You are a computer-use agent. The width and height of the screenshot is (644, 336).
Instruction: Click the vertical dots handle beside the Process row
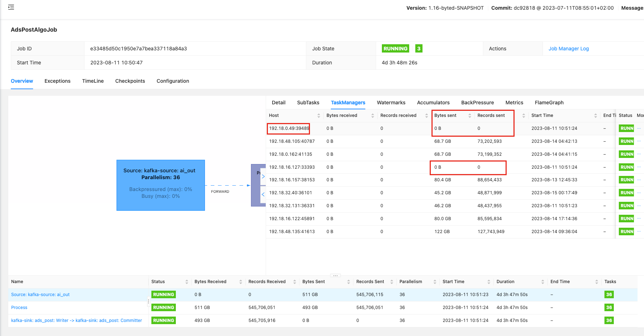(149, 301)
